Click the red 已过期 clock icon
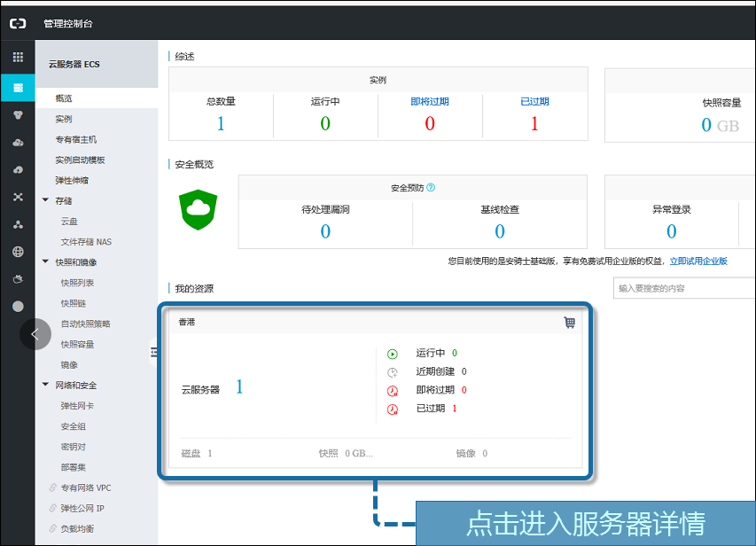The image size is (756, 546). pos(393,409)
